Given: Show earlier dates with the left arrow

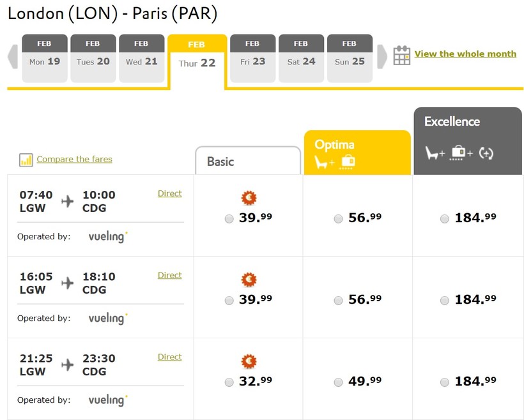Looking at the screenshot, I should [x=13, y=56].
